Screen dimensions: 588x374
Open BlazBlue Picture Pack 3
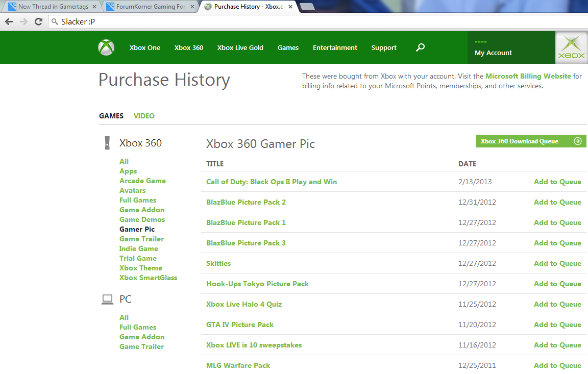coord(246,243)
